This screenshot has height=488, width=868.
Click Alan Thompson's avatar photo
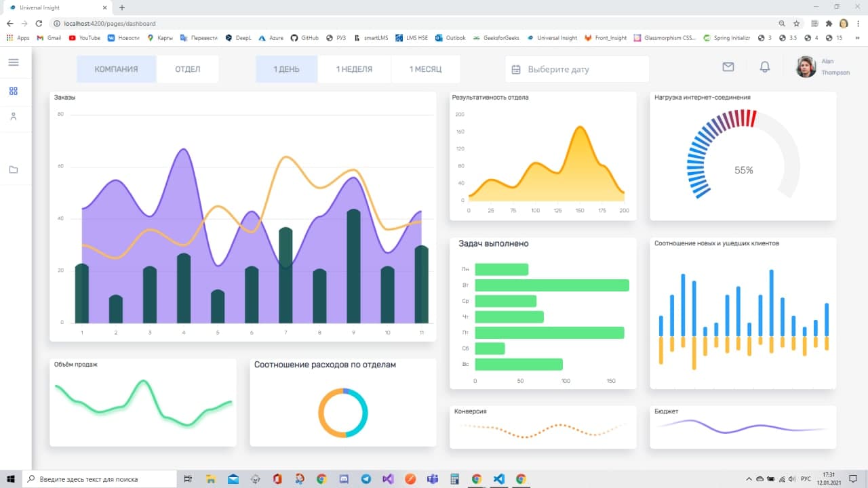806,67
